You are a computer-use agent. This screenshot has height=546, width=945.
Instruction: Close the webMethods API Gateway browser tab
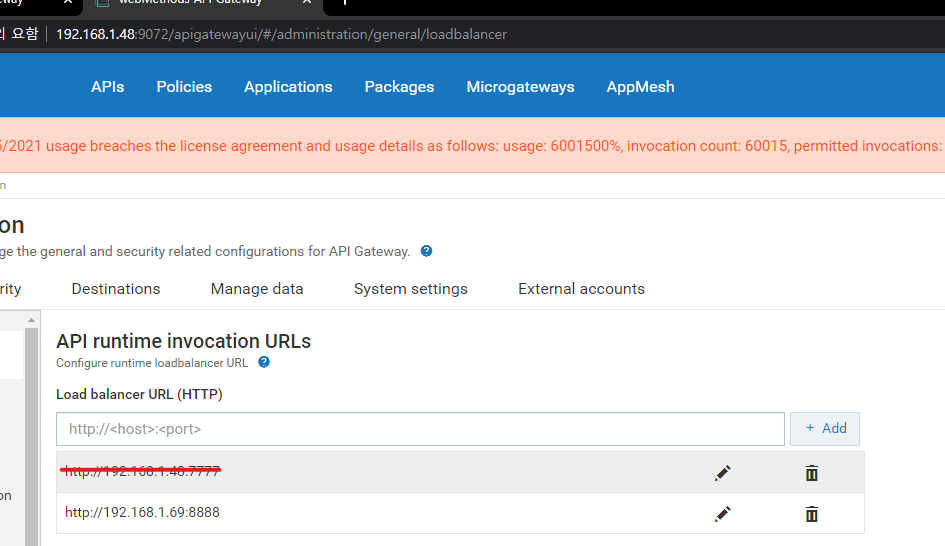click(307, 3)
